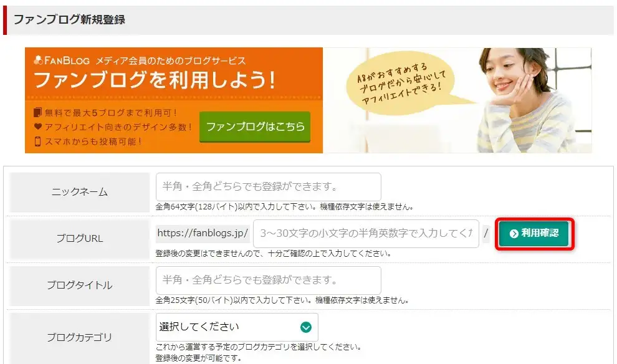Focus the ブログURL text field
The image size is (617, 364).
[x=366, y=234]
